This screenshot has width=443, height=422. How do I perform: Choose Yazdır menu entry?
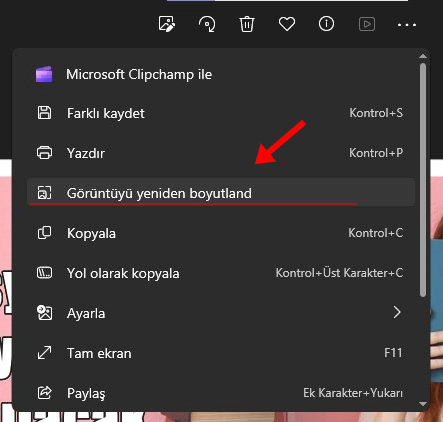click(x=221, y=153)
